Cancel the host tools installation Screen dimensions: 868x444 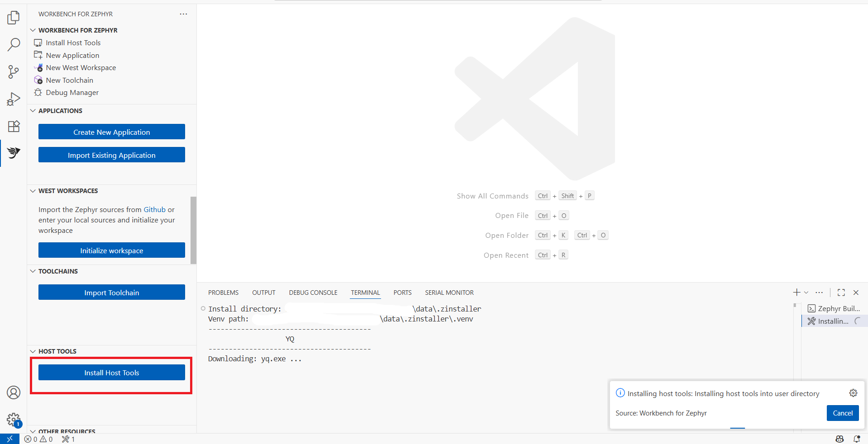842,413
